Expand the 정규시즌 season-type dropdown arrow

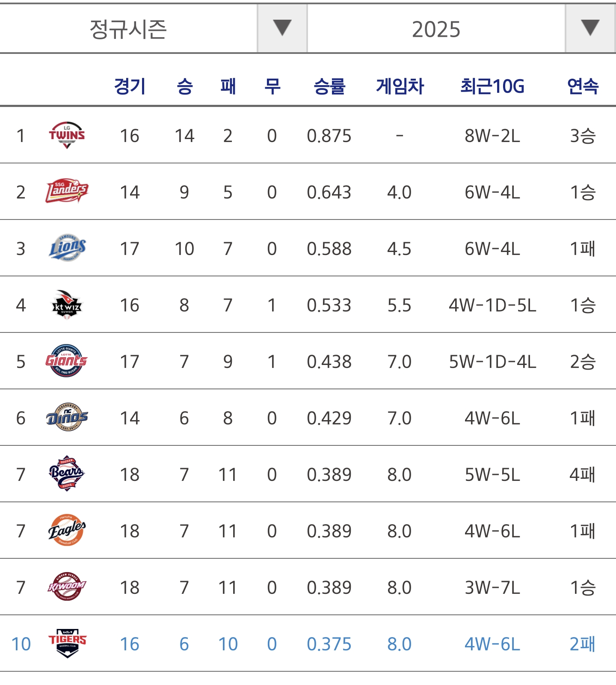pyautogui.click(x=282, y=29)
